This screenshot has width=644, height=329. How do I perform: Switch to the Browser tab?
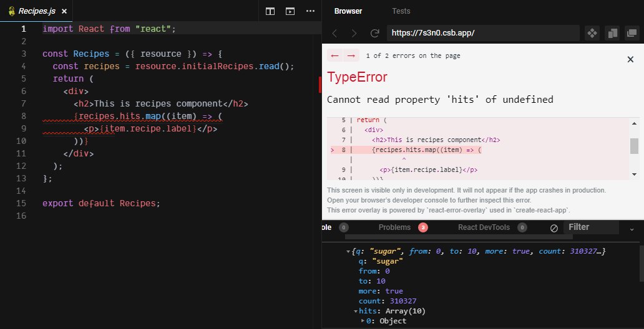(348, 11)
